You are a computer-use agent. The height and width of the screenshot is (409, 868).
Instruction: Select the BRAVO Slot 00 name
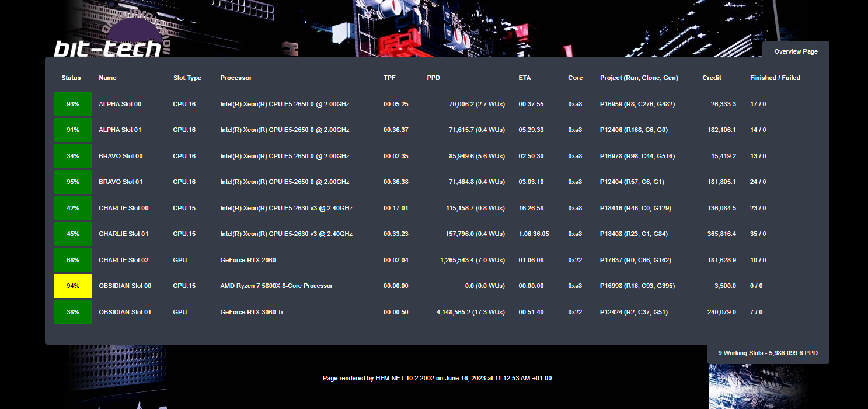[121, 156]
